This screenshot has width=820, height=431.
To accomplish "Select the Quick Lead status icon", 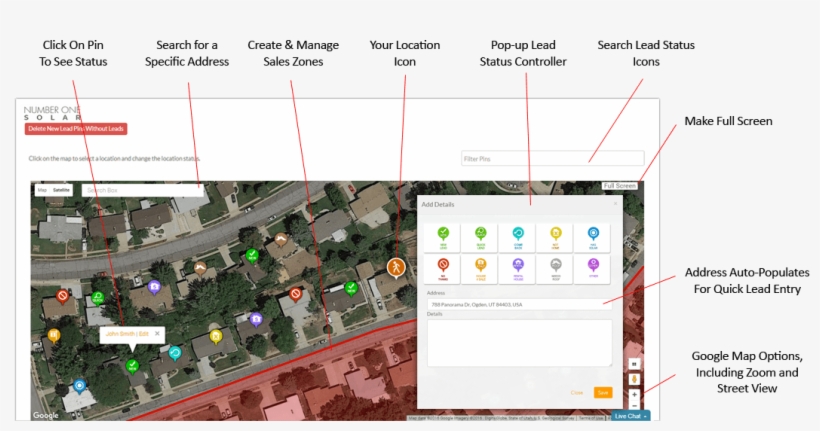I will 480,237.
